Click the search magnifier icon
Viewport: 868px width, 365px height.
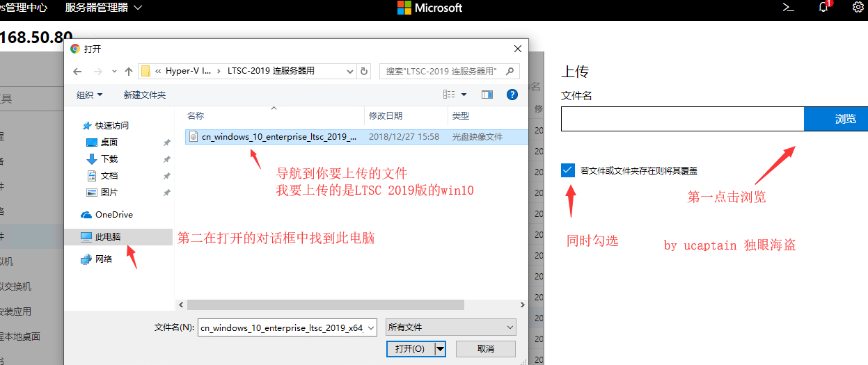point(510,71)
